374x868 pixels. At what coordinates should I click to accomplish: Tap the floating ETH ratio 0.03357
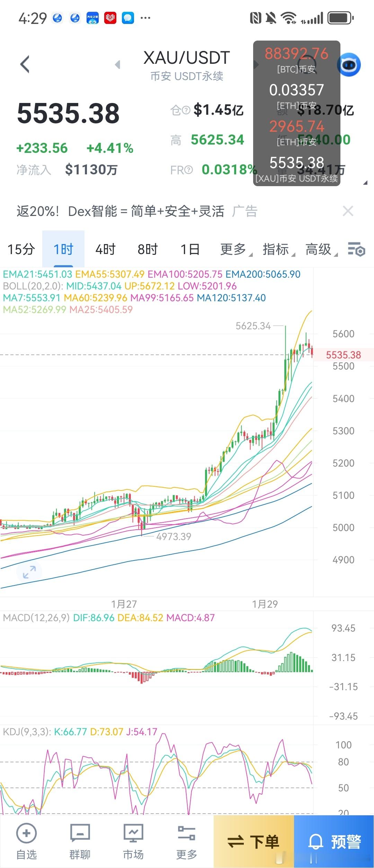coord(296,90)
